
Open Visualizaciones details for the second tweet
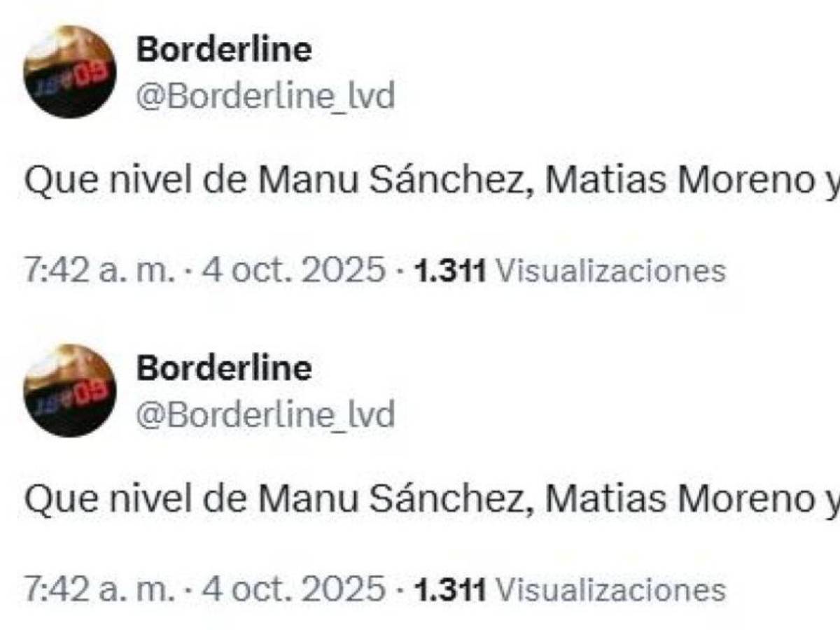605,587
